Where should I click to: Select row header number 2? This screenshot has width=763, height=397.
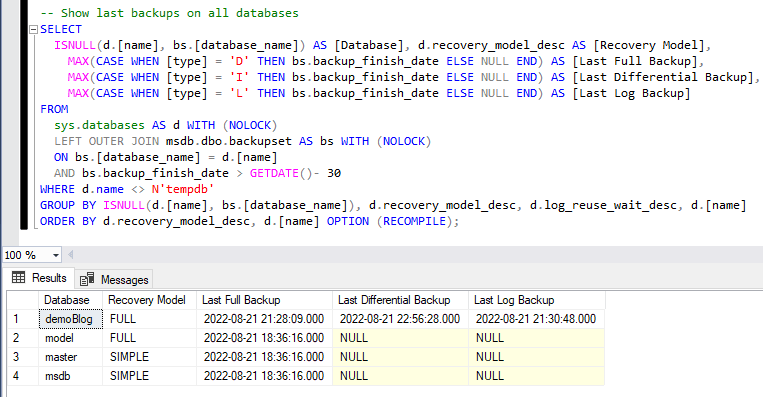[x=23, y=338]
